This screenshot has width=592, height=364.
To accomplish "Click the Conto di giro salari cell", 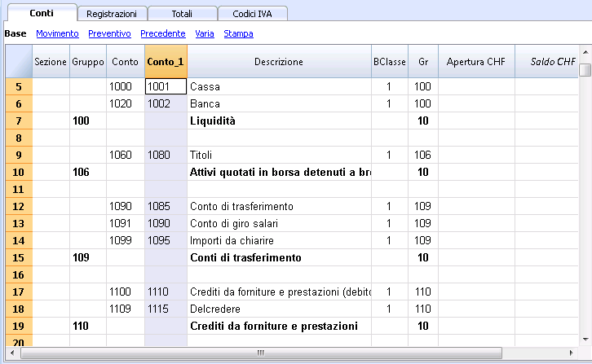I will click(279, 223).
